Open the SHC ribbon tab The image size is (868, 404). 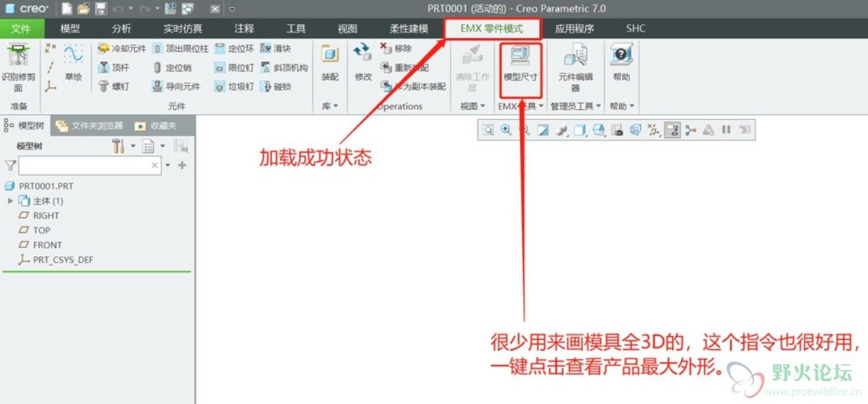pos(635,28)
